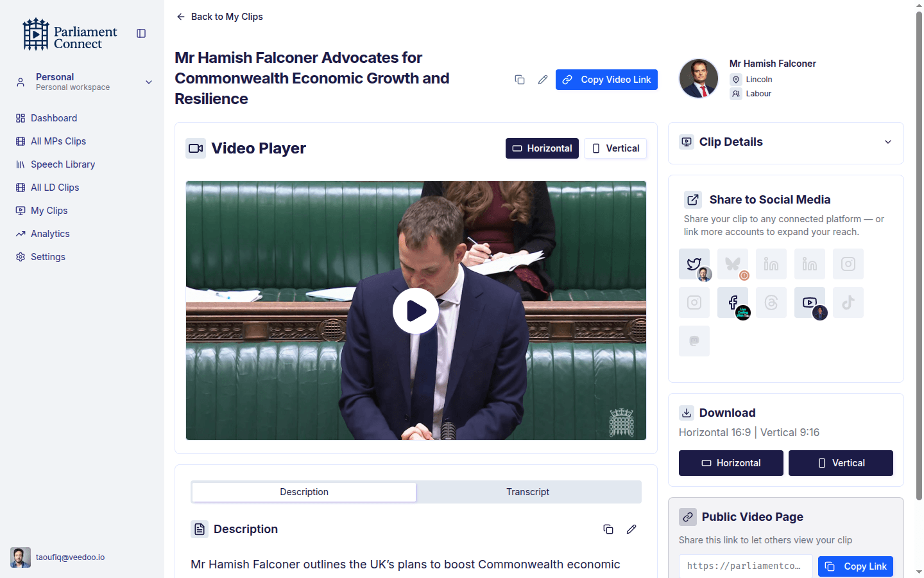This screenshot has width=924, height=578.
Task: Select the TikTok share icon
Action: click(x=848, y=302)
